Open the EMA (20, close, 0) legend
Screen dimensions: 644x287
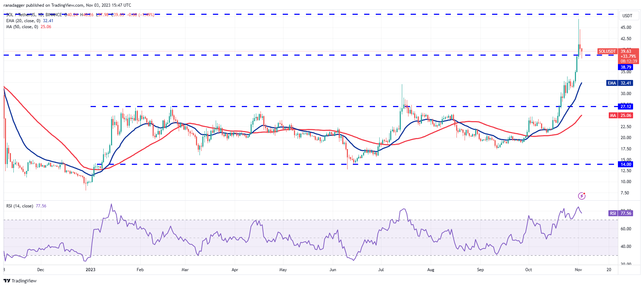23,21
